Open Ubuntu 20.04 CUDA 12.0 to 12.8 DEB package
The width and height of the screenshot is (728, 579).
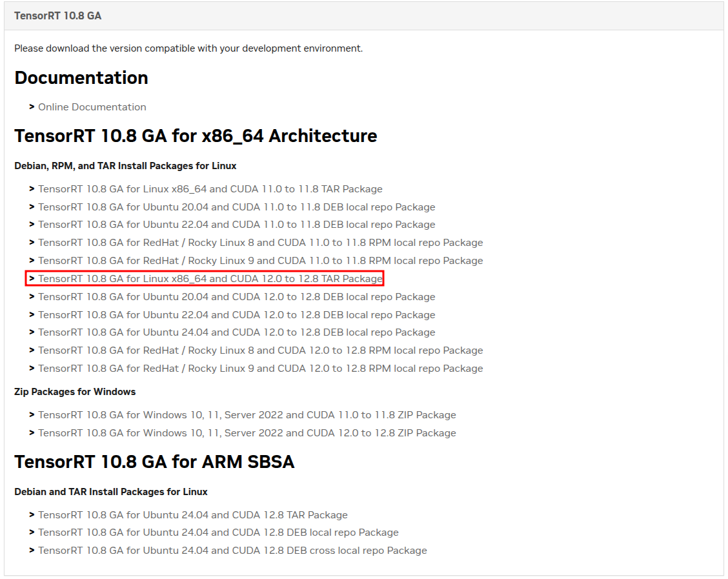pyautogui.click(x=237, y=297)
